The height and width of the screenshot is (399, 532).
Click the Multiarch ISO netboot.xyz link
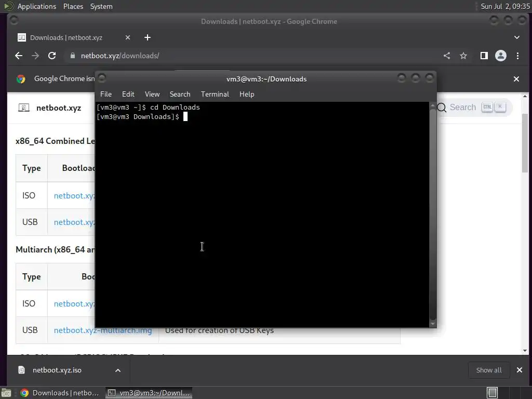(x=74, y=303)
